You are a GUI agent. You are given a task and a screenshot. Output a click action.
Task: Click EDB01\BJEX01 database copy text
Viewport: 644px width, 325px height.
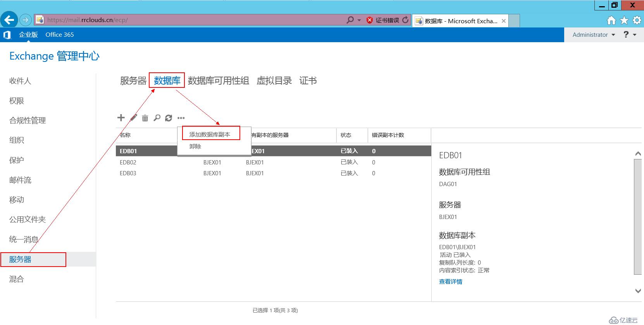click(x=457, y=247)
